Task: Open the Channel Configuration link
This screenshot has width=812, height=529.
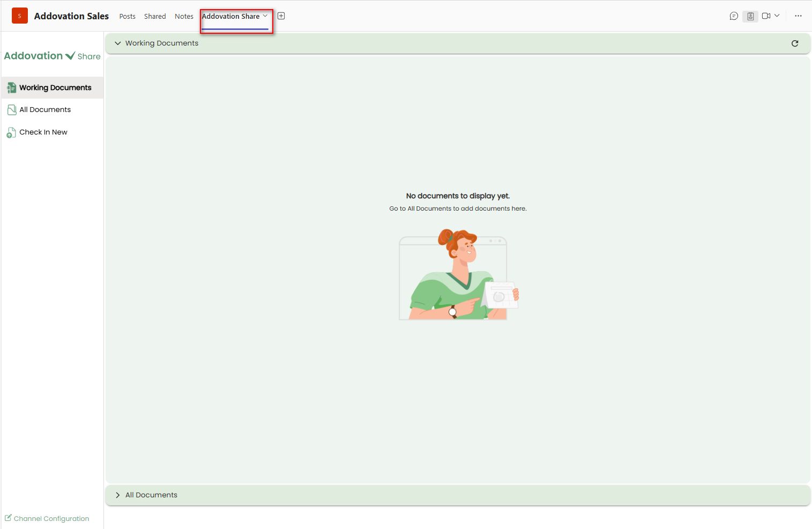Action: click(x=51, y=519)
